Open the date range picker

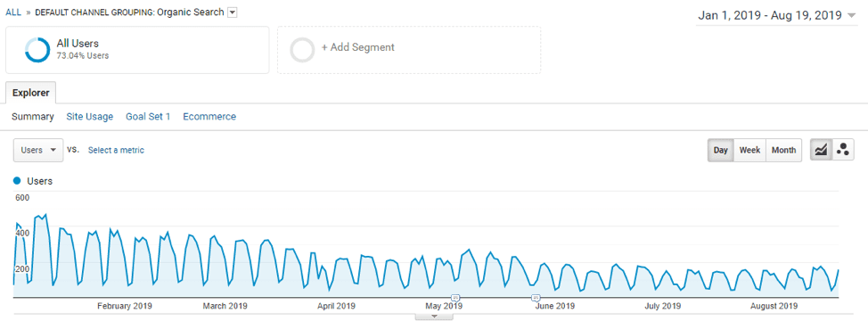click(776, 16)
